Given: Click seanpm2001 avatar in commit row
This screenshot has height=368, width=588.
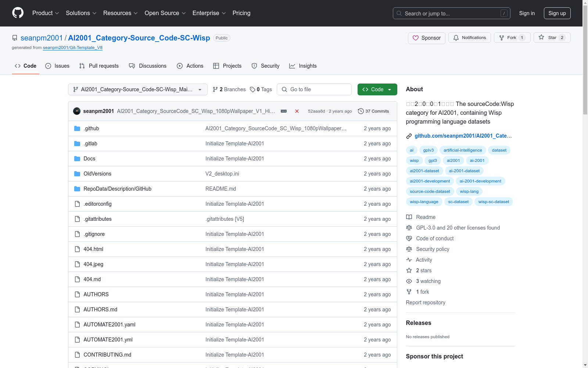Looking at the screenshot, I should 77,111.
